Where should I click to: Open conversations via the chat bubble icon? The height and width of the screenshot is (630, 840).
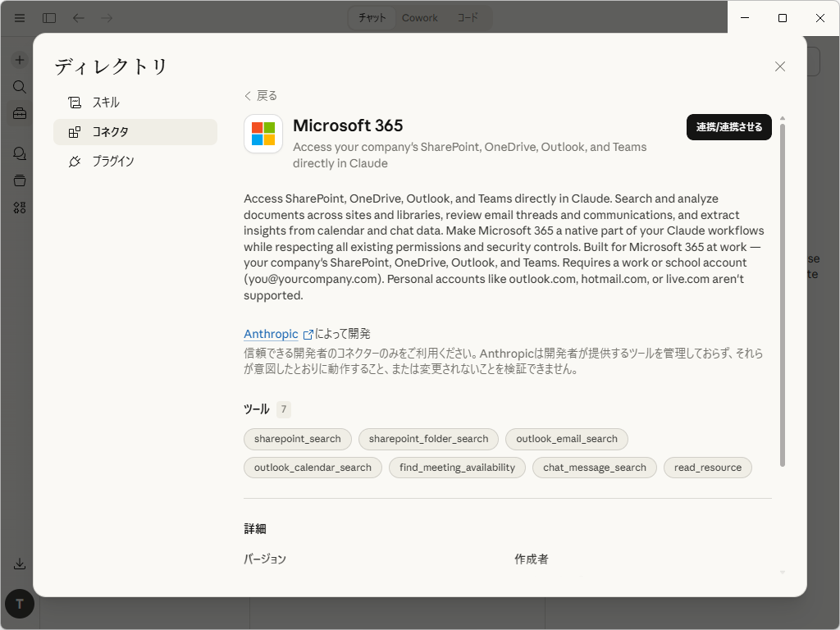pos(19,153)
